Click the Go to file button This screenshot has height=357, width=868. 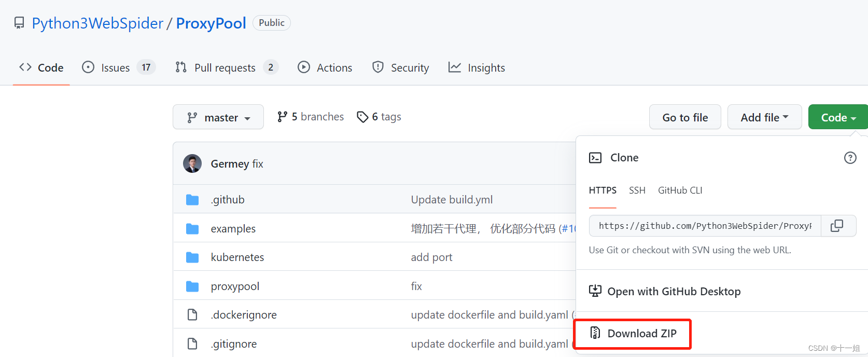point(685,117)
